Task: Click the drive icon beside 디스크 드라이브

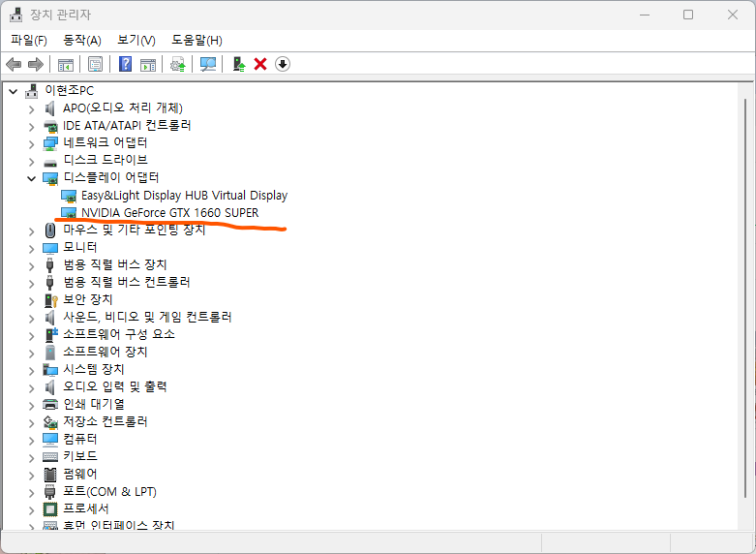Action: 50,163
